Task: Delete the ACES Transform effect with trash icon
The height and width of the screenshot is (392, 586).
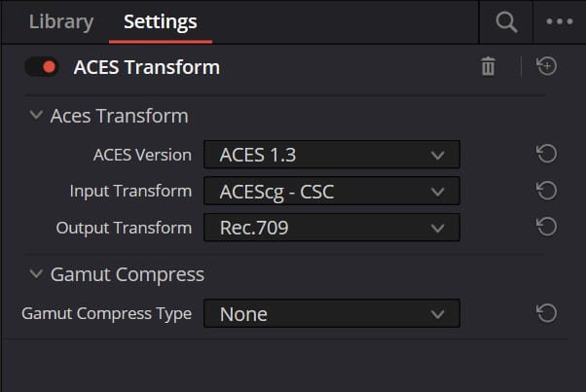Action: pos(488,66)
